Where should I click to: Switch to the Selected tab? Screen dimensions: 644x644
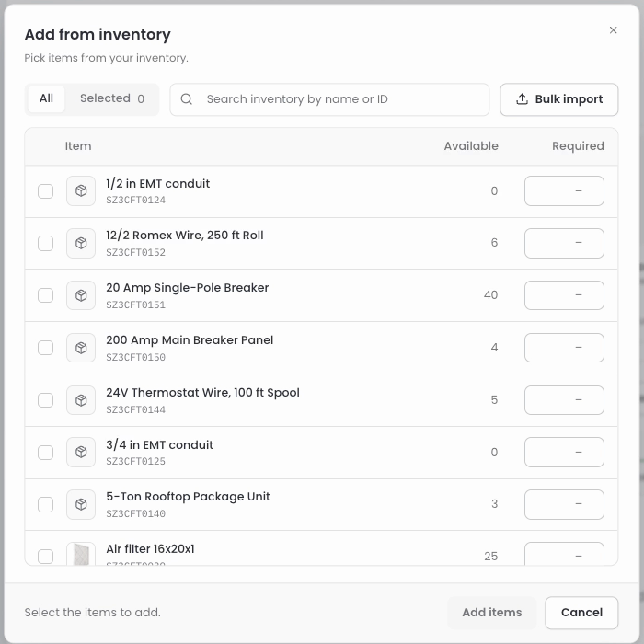(112, 99)
